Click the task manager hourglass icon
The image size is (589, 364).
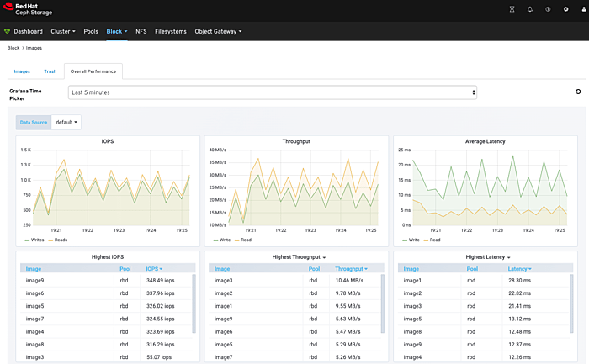click(512, 9)
